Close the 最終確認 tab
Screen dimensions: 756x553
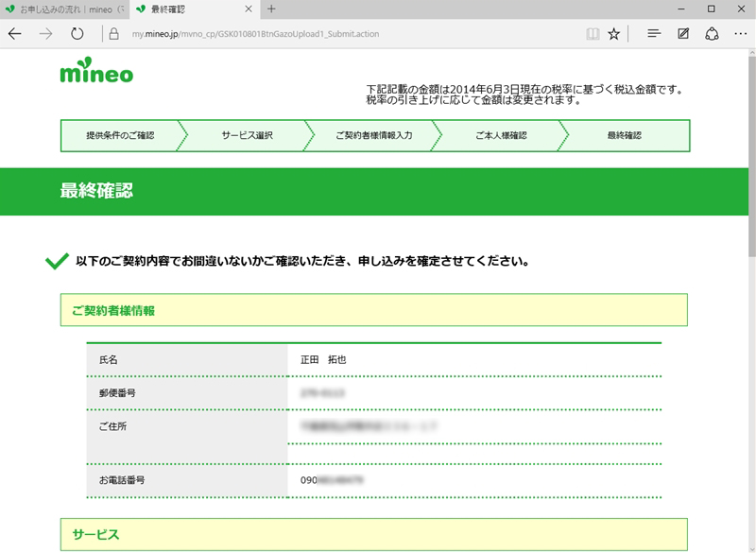(249, 9)
